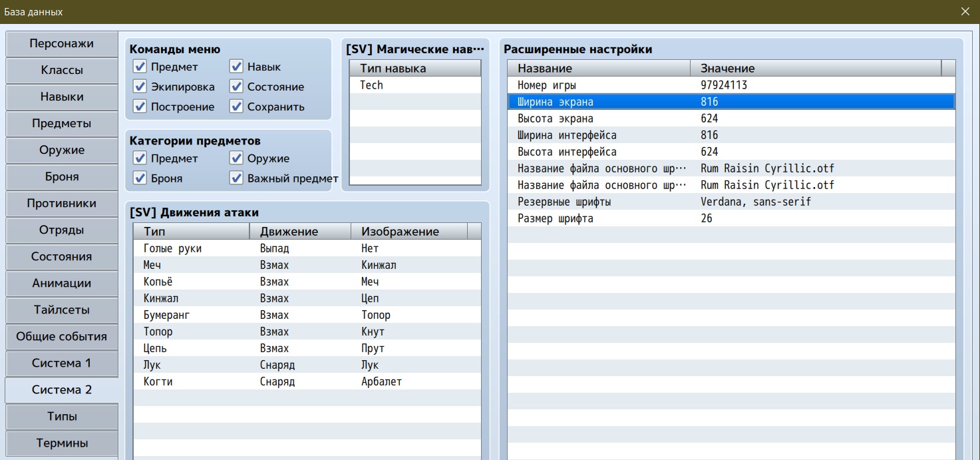The width and height of the screenshot is (980, 460).
Task: Open the "Тайлсеты" database section
Action: pos(61,310)
